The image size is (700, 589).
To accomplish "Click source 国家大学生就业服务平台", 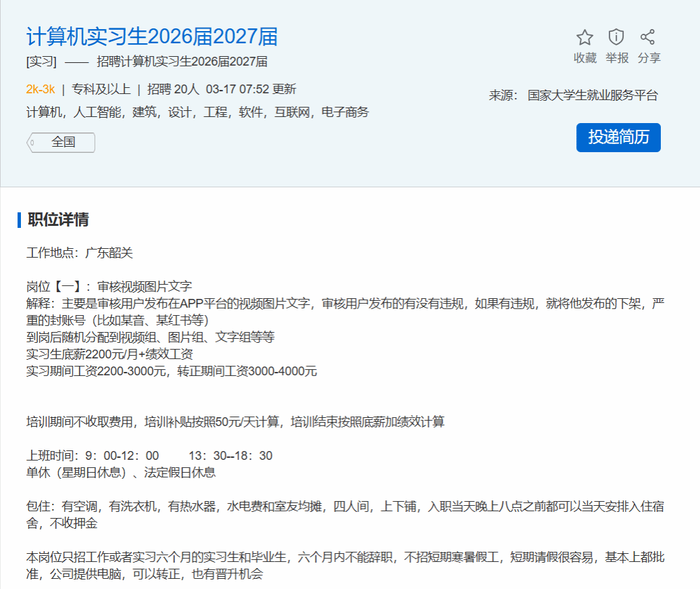I will click(592, 95).
